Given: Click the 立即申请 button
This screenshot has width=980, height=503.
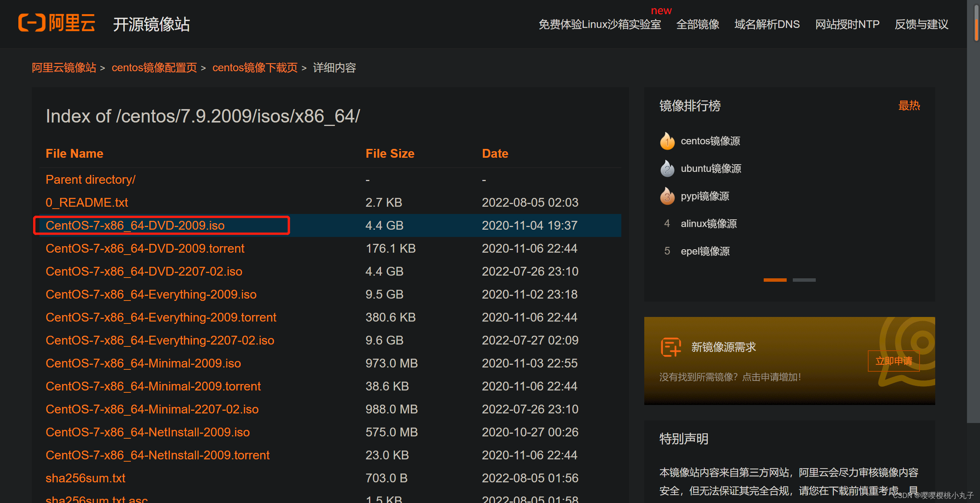Looking at the screenshot, I should (x=893, y=361).
